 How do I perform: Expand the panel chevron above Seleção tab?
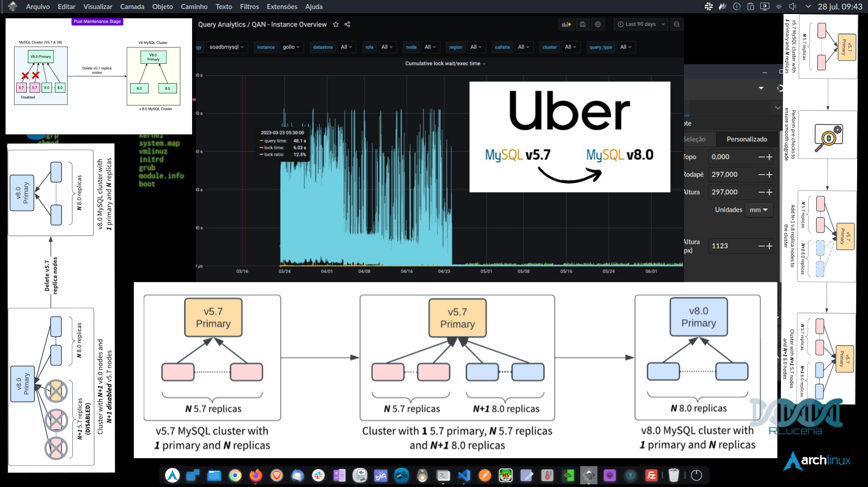(778, 108)
